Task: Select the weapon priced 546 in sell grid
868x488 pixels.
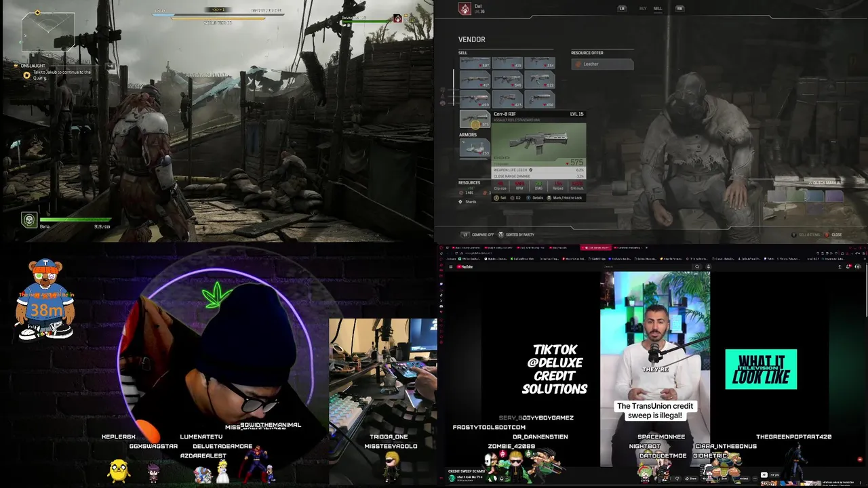Action: point(507,81)
